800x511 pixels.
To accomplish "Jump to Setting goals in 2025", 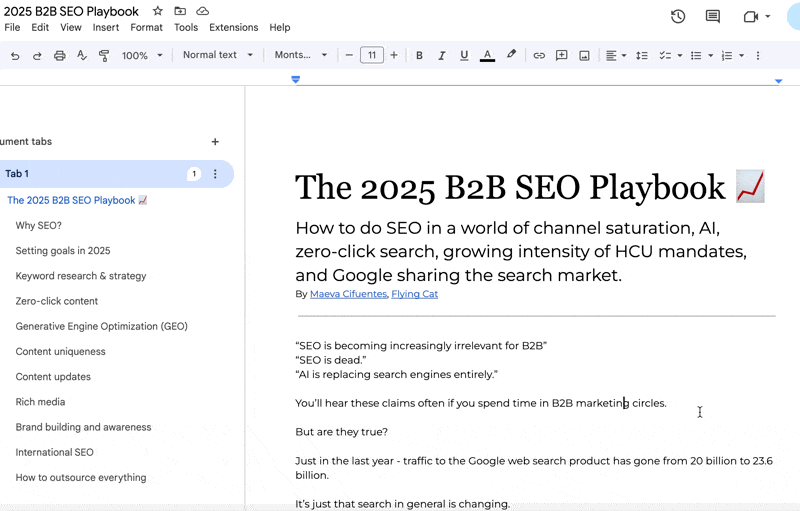I will point(63,251).
